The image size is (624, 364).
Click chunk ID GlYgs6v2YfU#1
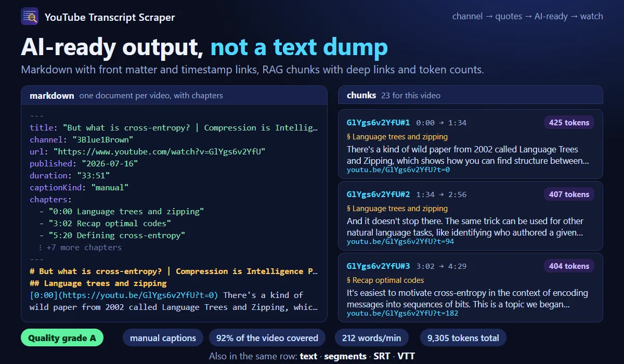(x=378, y=123)
